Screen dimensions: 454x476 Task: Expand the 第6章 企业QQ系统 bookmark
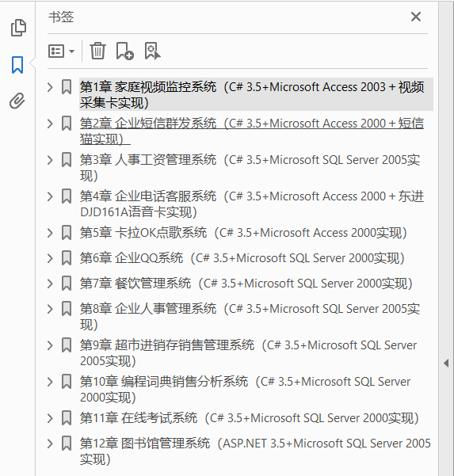click(50, 258)
